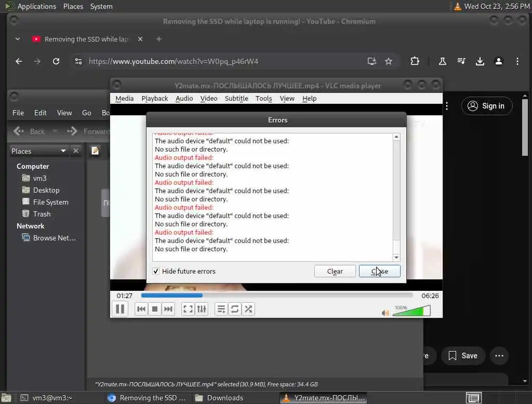The width and height of the screenshot is (532, 404).
Task: Open Chromium profile icon
Action: tap(498, 61)
